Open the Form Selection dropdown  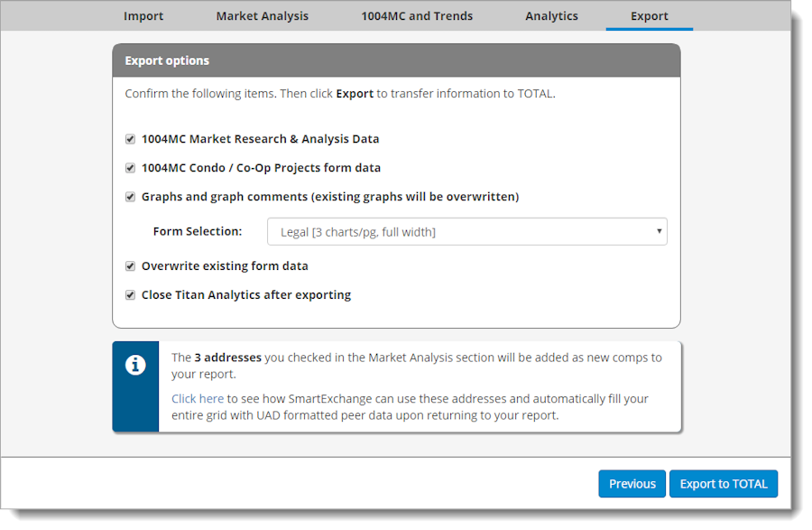tap(467, 231)
